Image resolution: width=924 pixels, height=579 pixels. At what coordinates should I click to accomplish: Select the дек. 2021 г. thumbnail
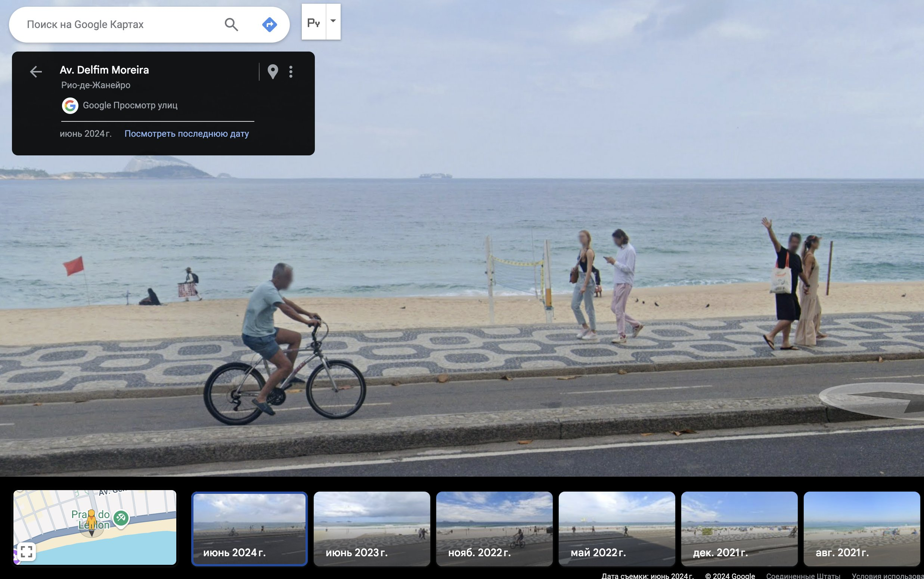(739, 529)
